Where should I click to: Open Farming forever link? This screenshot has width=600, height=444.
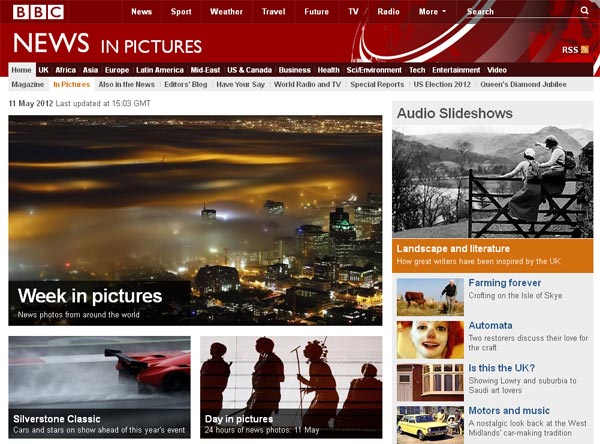(x=505, y=283)
